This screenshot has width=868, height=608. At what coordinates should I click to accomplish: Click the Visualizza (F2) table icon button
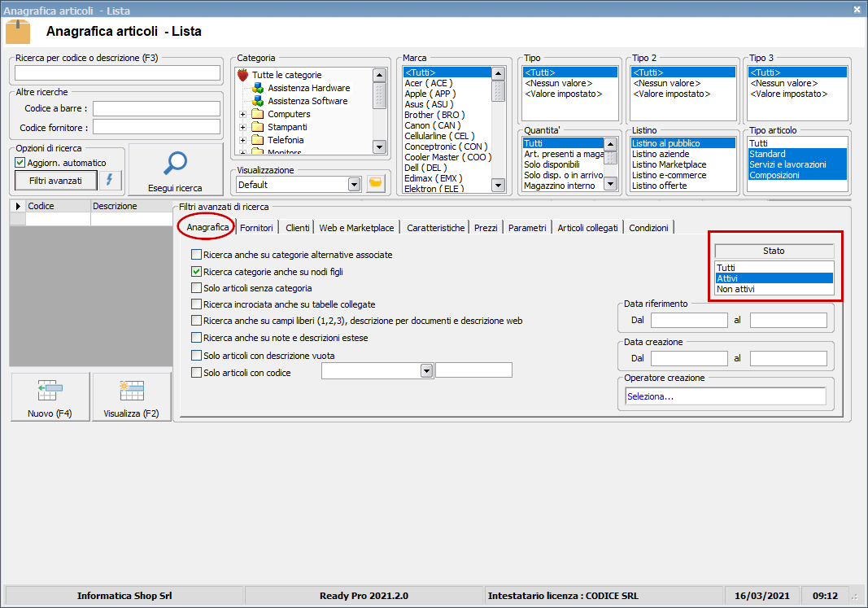click(x=132, y=397)
